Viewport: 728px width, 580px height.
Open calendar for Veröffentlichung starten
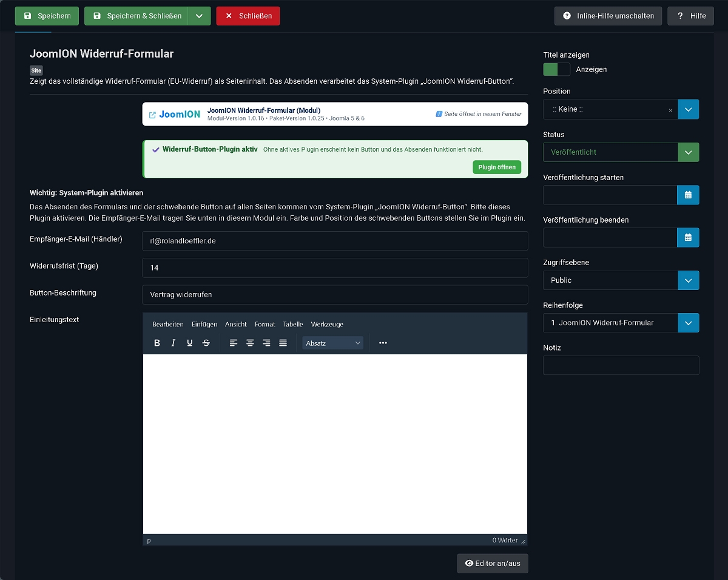coord(688,195)
